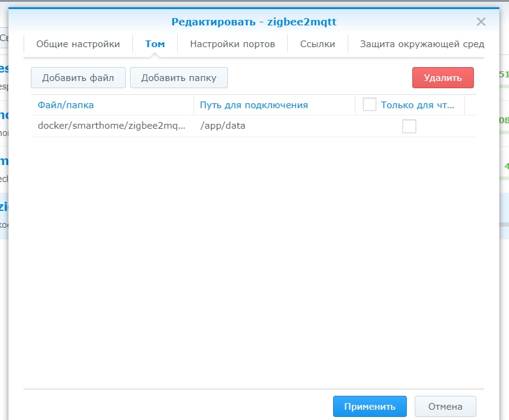This screenshot has height=420, width=509.
Task: Select the docker/smarthome/zigbee2mq... folder cell
Action: 112,126
